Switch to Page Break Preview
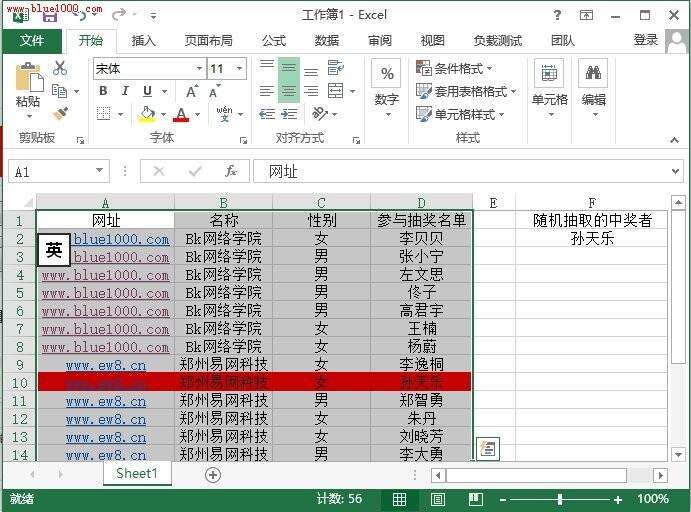Image resolution: width=691 pixels, height=512 pixels. point(476,499)
